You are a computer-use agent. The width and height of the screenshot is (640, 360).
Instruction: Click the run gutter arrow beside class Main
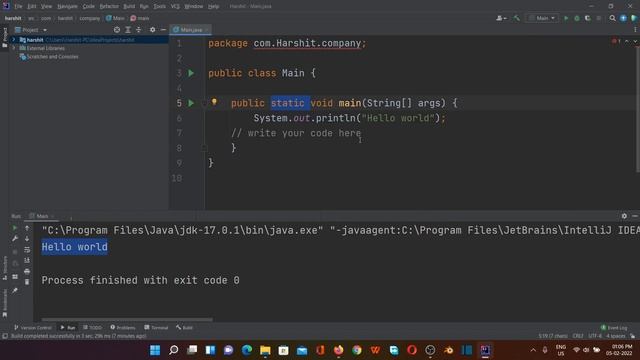tap(191, 73)
